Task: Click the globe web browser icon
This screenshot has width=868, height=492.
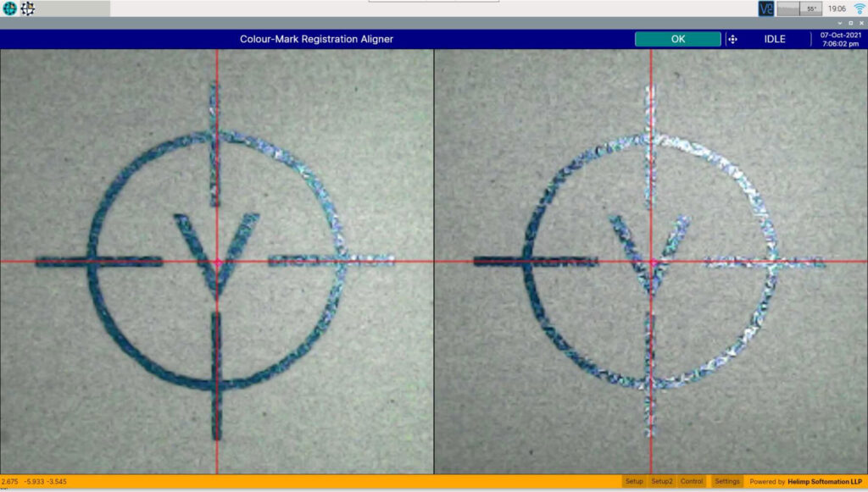Action: [10, 8]
